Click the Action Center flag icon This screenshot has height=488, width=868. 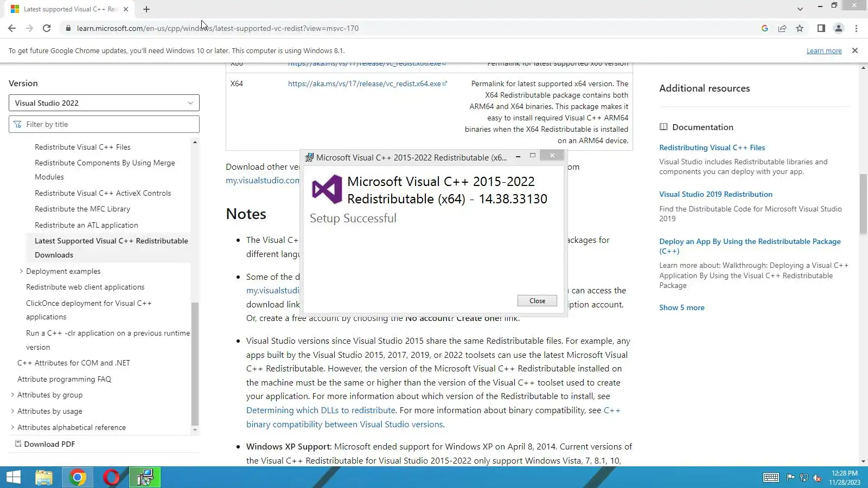click(790, 478)
